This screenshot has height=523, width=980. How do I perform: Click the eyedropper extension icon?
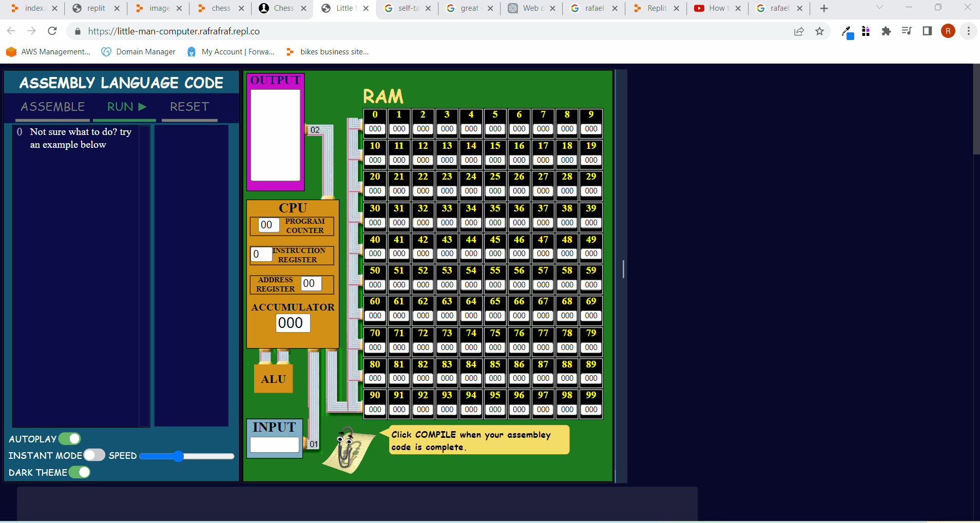(x=847, y=32)
